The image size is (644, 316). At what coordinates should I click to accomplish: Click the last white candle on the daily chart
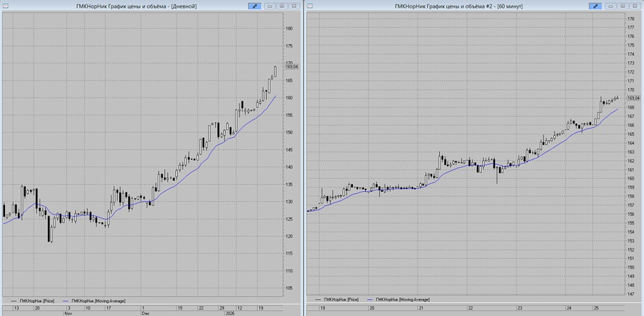point(275,71)
